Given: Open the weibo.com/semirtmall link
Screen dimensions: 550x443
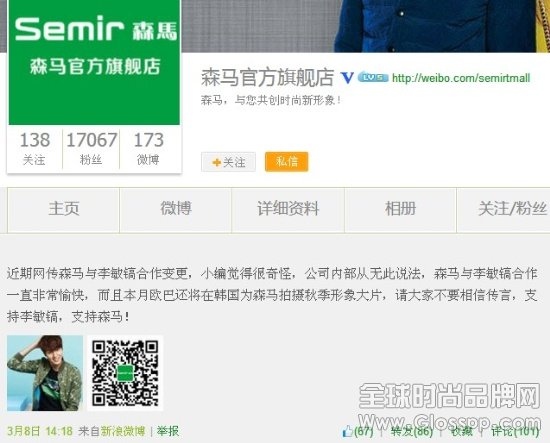Looking at the screenshot, I should click(461, 78).
